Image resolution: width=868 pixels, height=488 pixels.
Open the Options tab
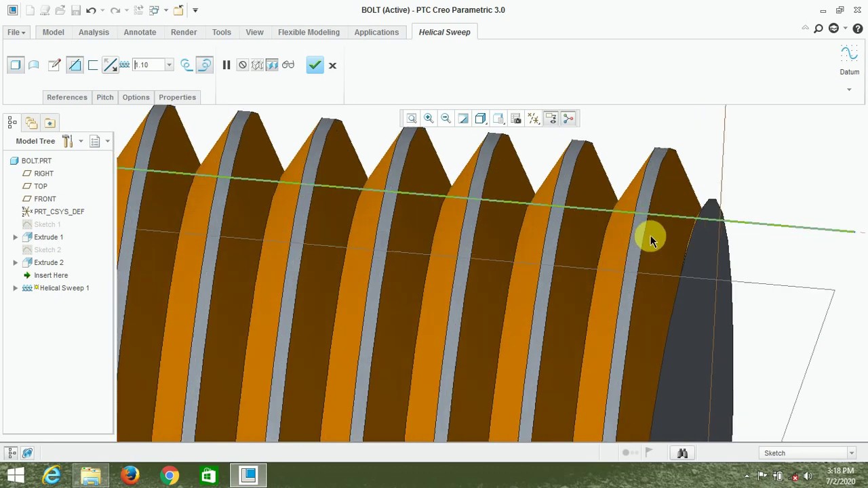(136, 97)
